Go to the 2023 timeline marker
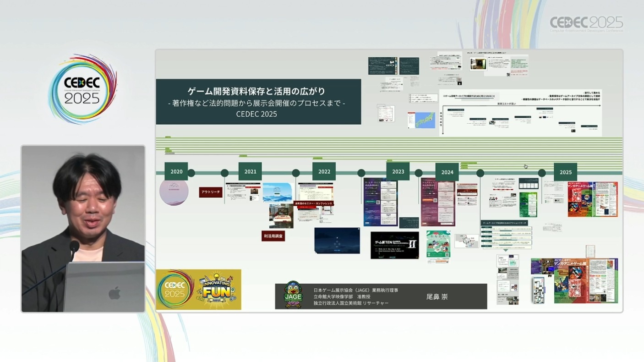 [x=398, y=172]
